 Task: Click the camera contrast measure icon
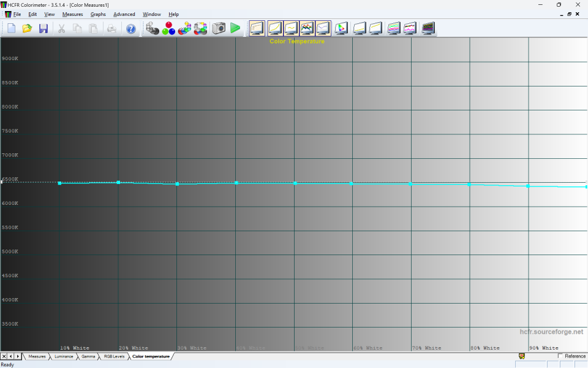pyautogui.click(x=219, y=28)
